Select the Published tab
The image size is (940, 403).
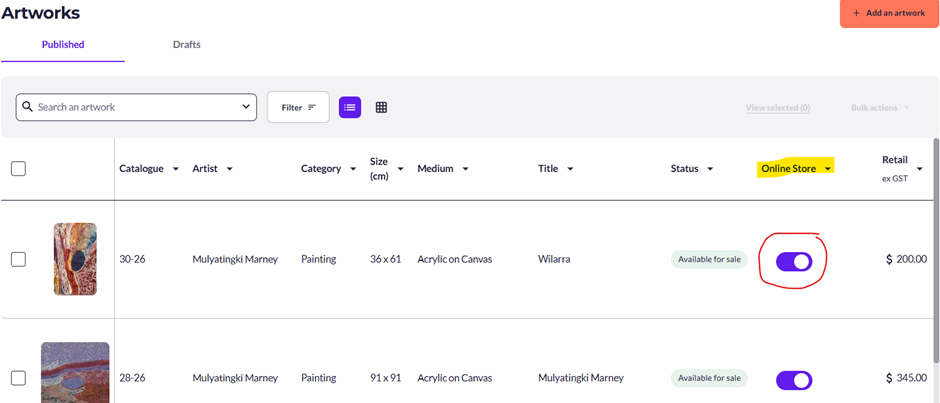click(x=63, y=45)
